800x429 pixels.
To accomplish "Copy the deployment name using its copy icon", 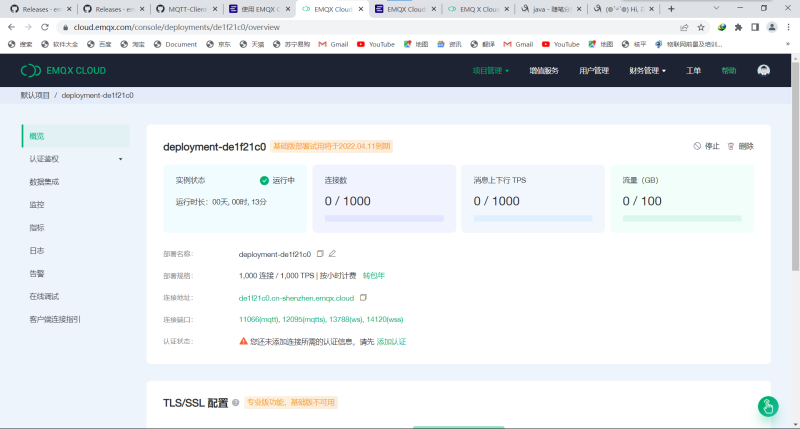I will tap(320, 254).
